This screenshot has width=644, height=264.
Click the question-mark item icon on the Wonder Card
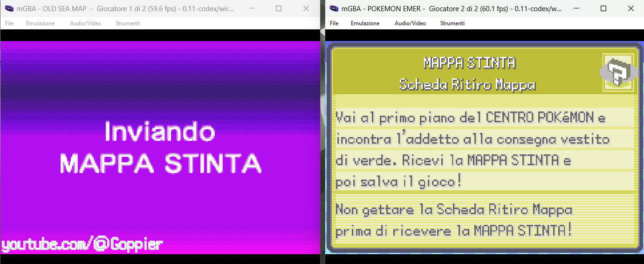pos(617,72)
